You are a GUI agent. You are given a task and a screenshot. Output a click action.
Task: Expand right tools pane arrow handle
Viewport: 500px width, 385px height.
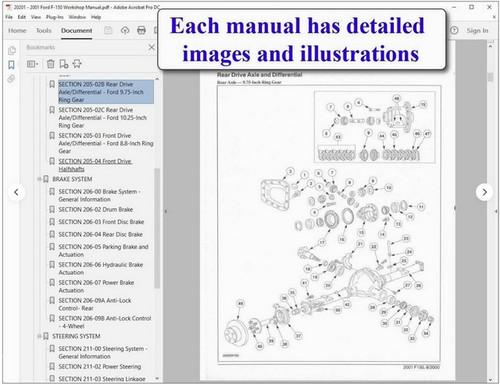496,211
